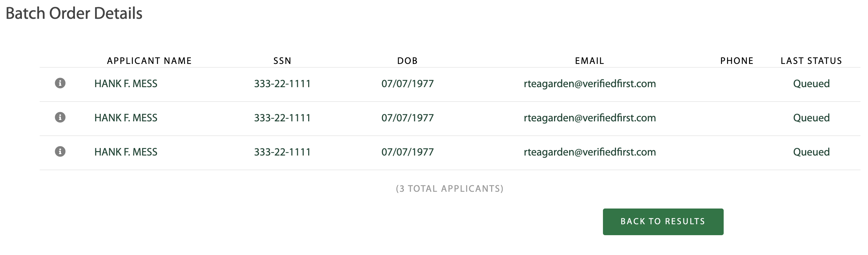Open first HANK F. MESS applicant name
Screen dimensions: 868x255
point(126,84)
